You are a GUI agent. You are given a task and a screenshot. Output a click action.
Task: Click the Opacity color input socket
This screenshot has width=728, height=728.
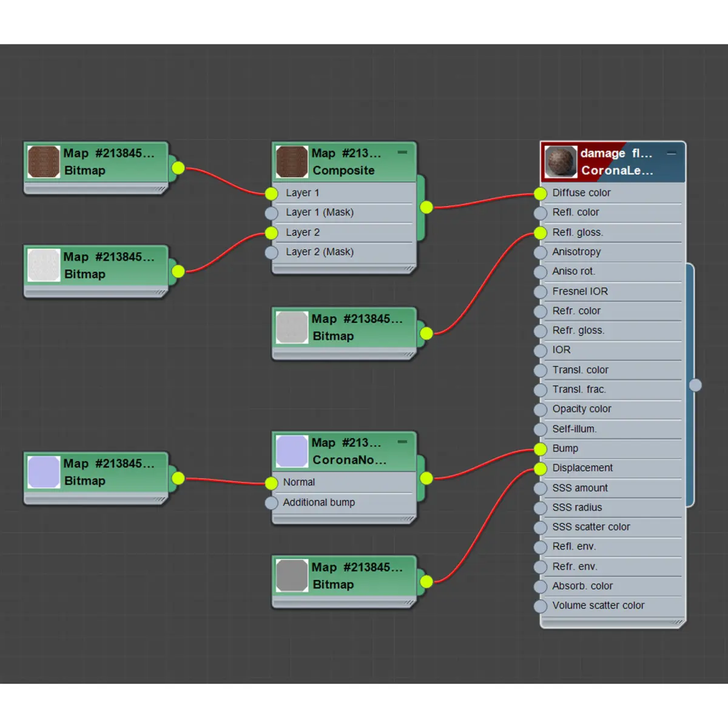(541, 410)
